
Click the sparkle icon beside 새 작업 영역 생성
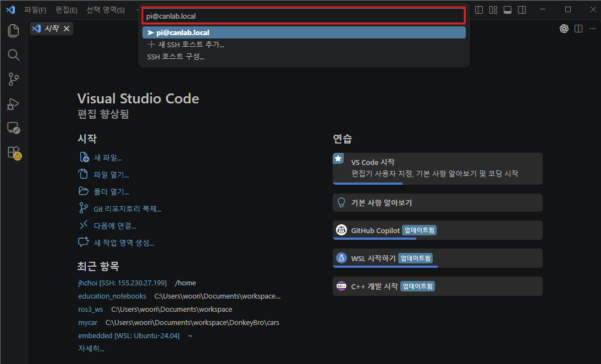pos(84,242)
